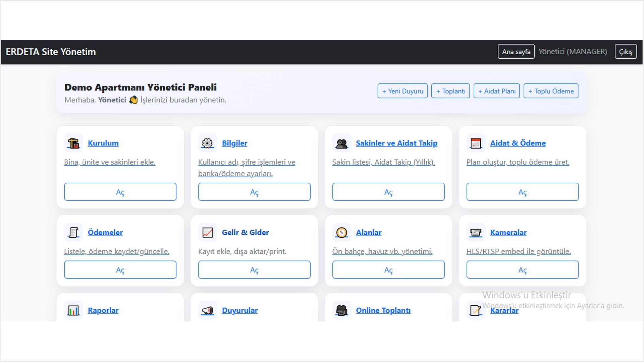Follow the Kararlar link
Screen dimensions: 644x362
tap(504, 311)
